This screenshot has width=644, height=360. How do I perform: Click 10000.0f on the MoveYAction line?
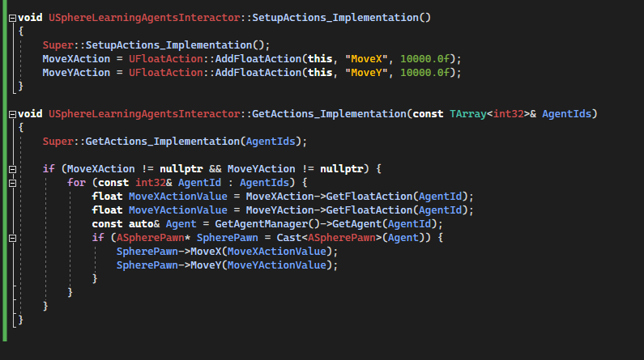pyautogui.click(x=425, y=73)
